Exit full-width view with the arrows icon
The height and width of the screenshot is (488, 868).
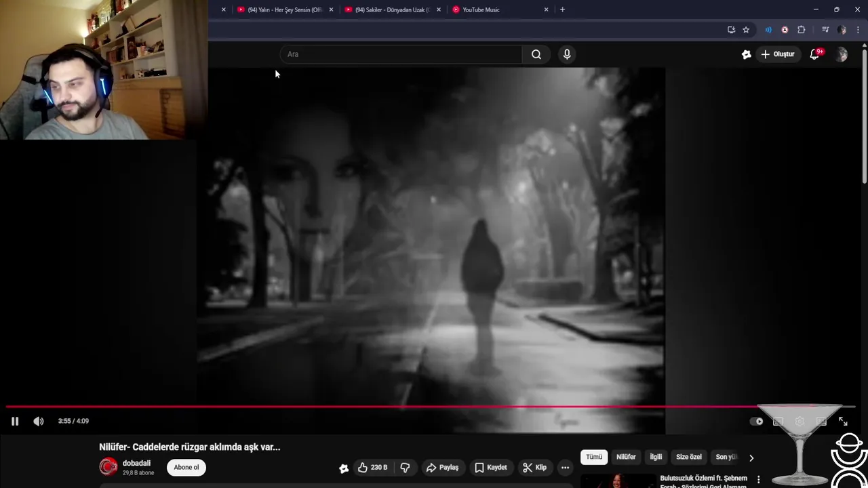[x=843, y=421]
